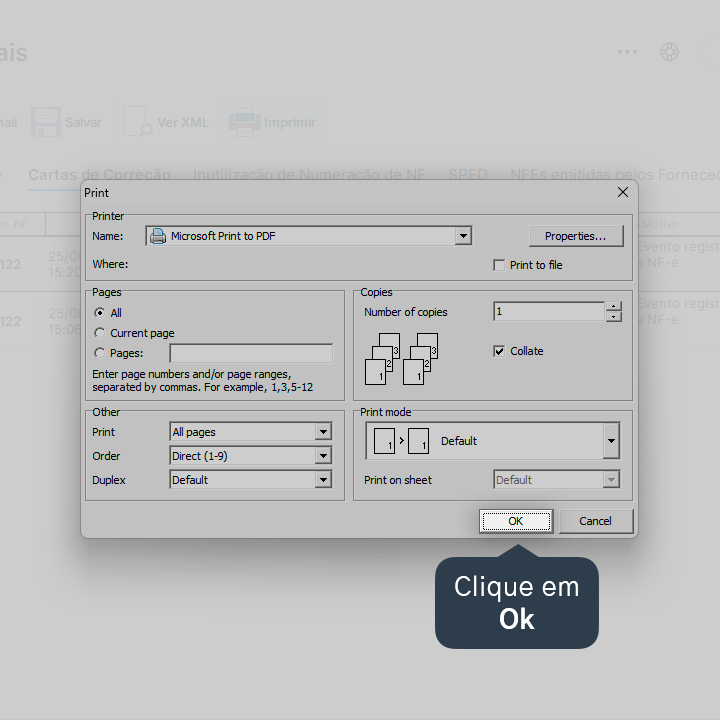
Task: Open the Order Direct (1-9) dropdown
Action: click(x=323, y=456)
